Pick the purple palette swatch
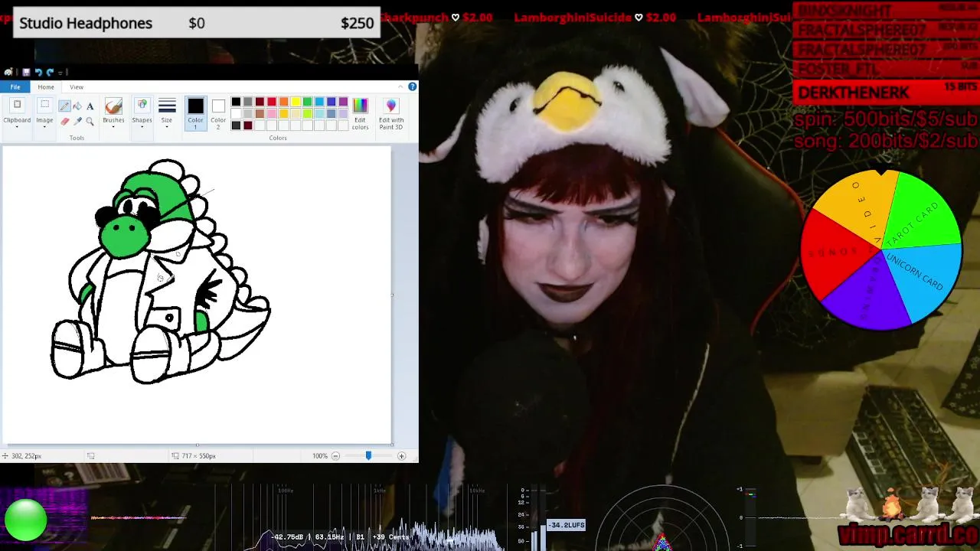980x551 pixels. (343, 102)
